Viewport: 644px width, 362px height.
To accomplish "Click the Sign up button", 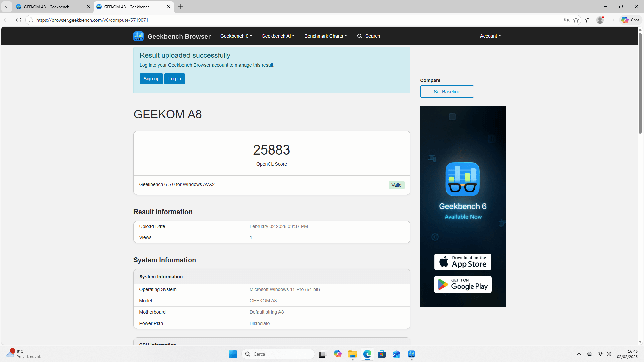I will (x=151, y=79).
